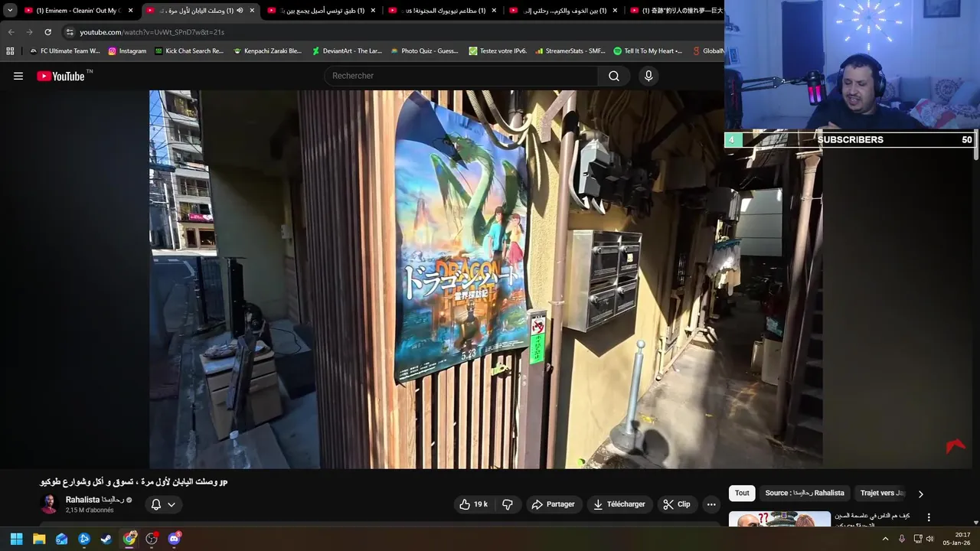Show more filter chips with right chevron

[921, 494]
